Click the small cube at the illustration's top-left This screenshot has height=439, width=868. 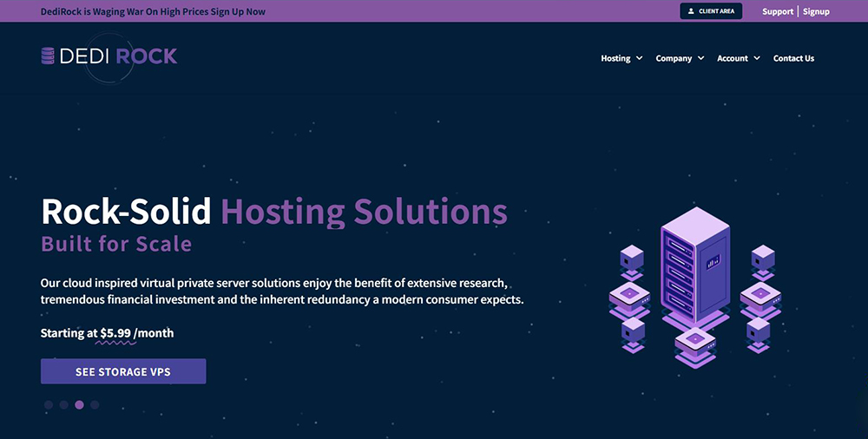[x=632, y=256]
